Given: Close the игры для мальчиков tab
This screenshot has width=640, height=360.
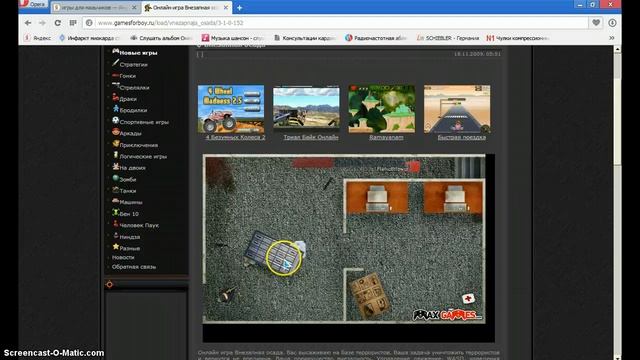Looking at the screenshot, I should (x=134, y=7).
